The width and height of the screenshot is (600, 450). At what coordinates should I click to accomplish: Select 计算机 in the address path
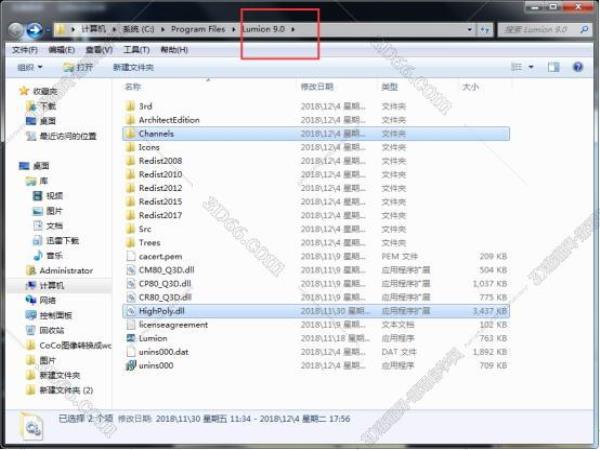[93, 29]
